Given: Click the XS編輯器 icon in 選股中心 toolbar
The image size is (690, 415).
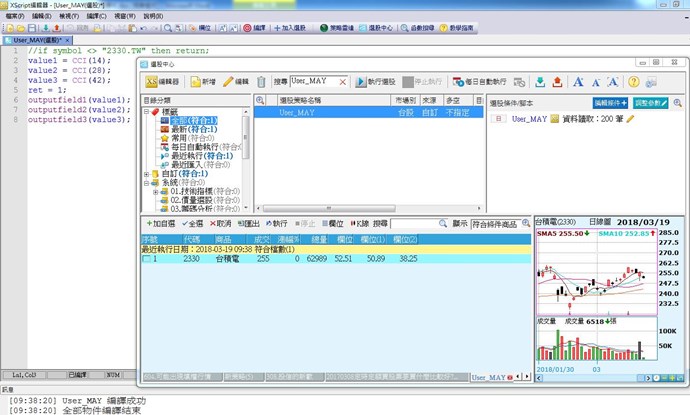Looking at the screenshot, I should point(162,82).
